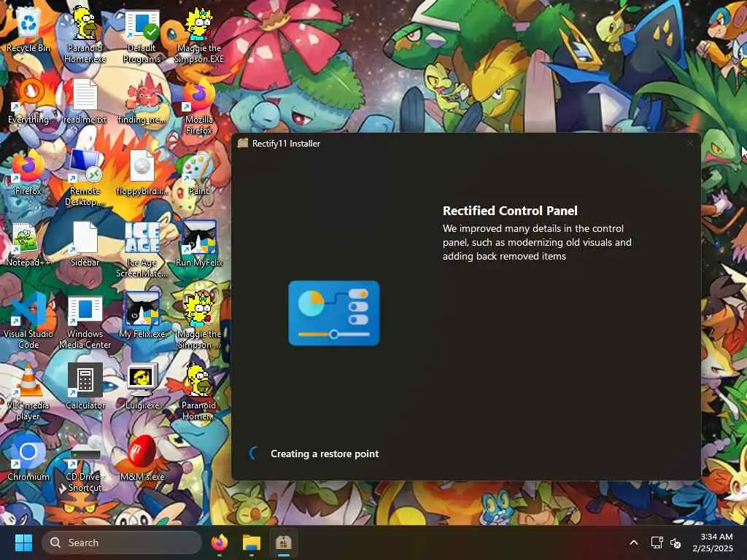Select the Maggie the Simpson icon in fifth row
Viewport: 747px width, 560px height.
click(x=199, y=321)
